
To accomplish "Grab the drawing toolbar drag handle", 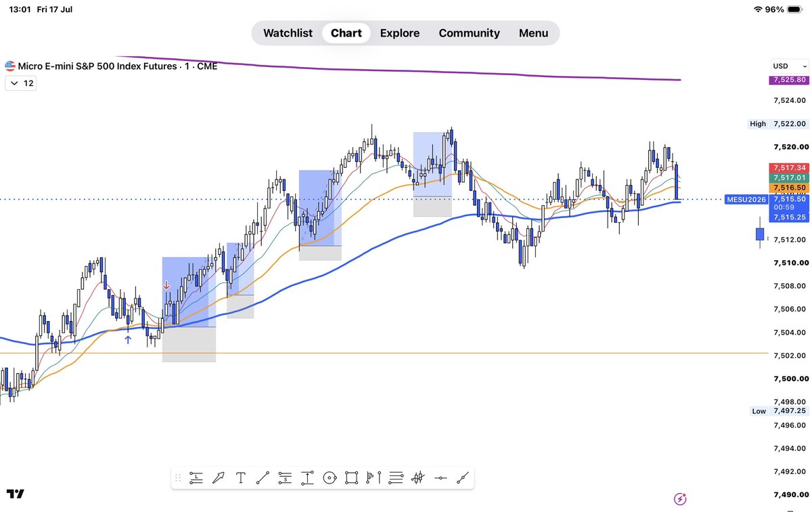I will [x=178, y=477].
